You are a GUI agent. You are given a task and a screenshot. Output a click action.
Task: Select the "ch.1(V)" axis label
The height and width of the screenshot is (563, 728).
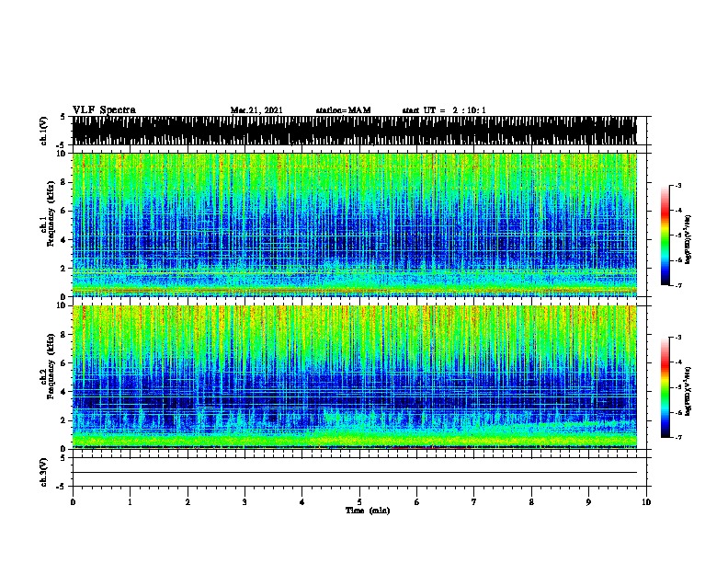[x=43, y=131]
